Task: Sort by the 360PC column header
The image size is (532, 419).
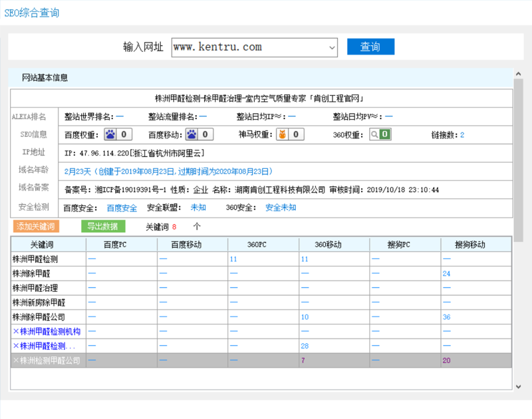Action: click(263, 245)
